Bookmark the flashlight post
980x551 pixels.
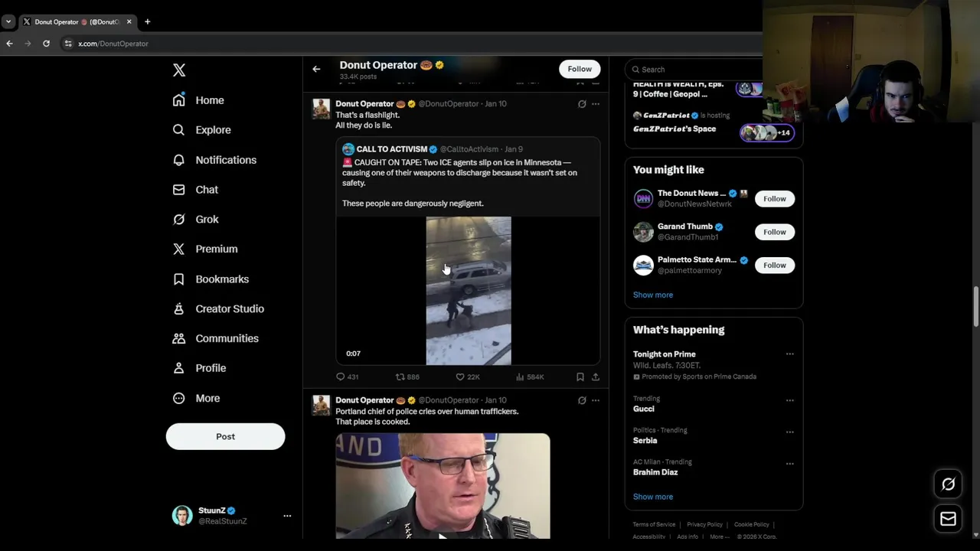click(580, 377)
